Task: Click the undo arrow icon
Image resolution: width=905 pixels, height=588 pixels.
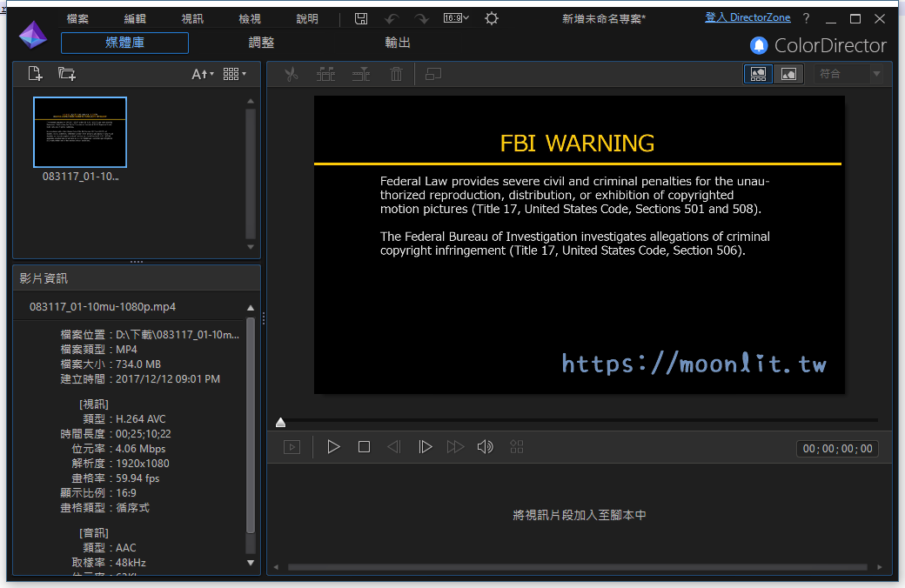Action: pyautogui.click(x=392, y=18)
